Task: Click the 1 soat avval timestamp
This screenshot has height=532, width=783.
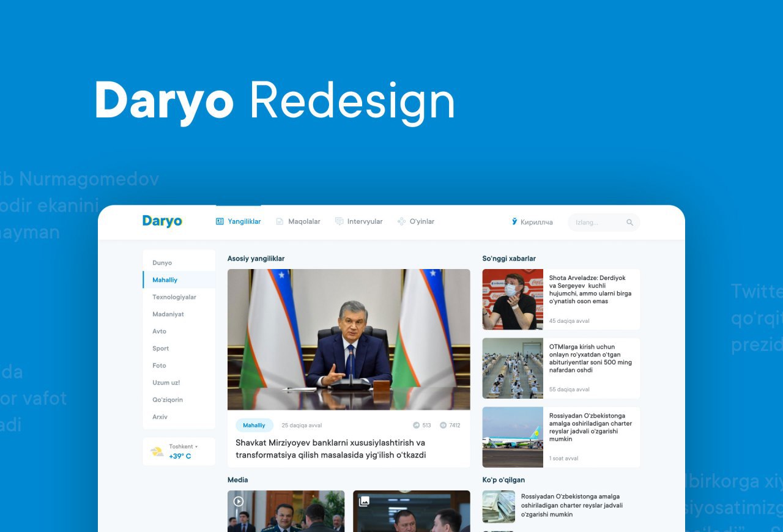Action: (x=563, y=458)
